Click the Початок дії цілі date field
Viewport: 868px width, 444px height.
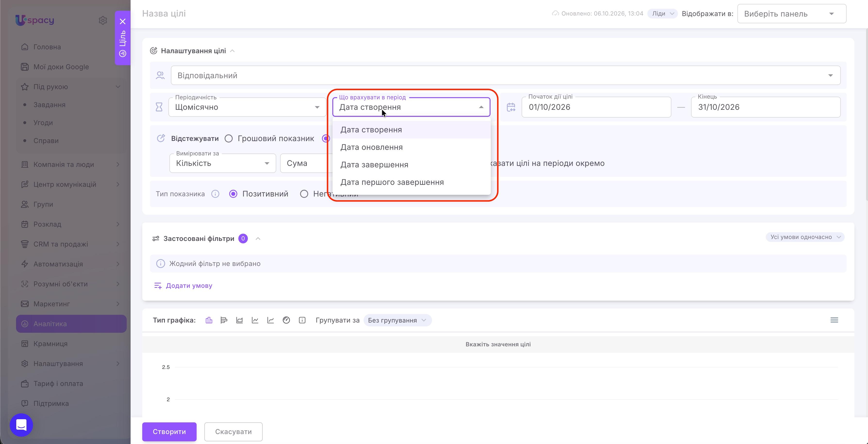click(596, 107)
